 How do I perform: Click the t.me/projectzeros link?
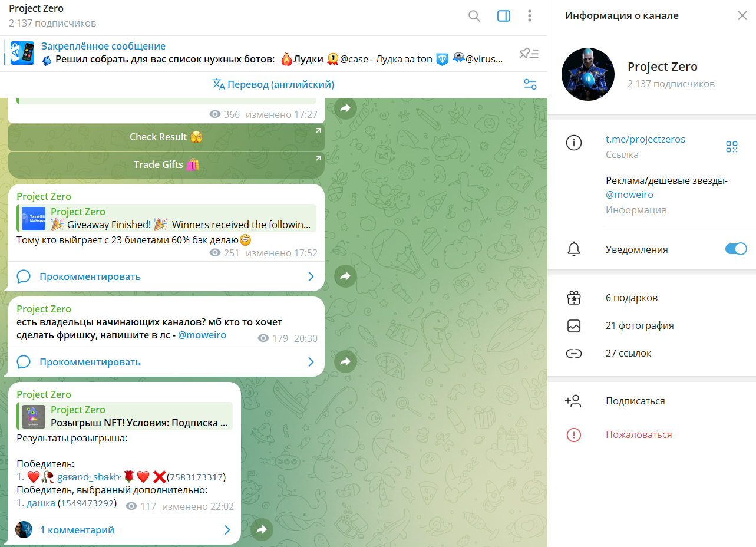click(x=645, y=140)
